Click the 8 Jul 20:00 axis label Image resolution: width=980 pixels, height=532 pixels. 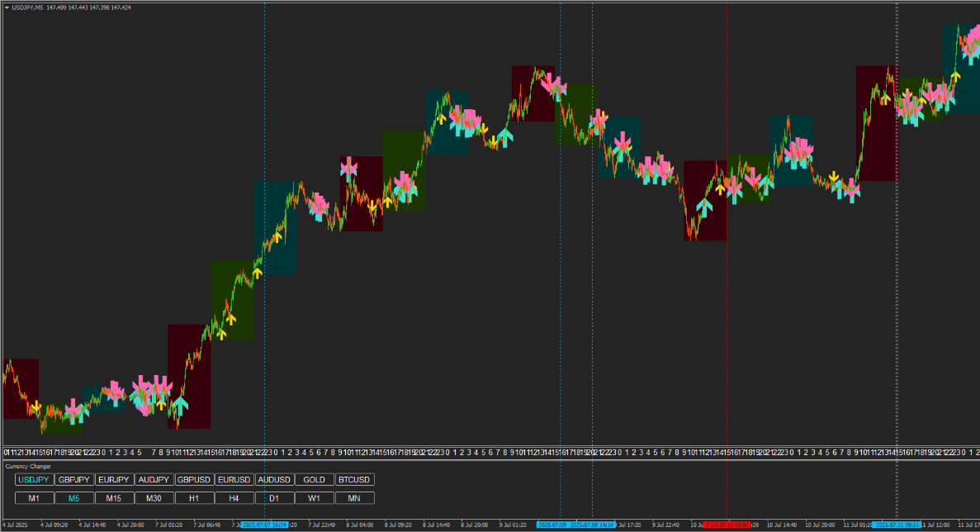(x=475, y=525)
